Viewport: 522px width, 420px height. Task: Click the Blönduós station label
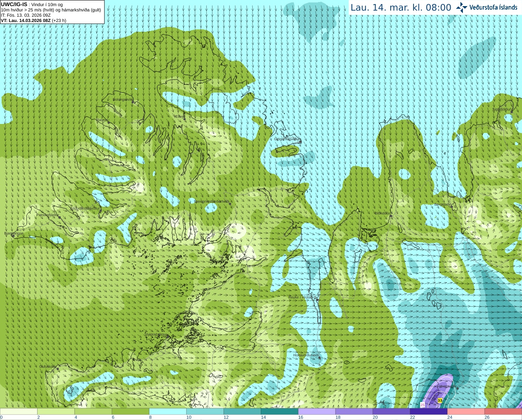click(383, 213)
